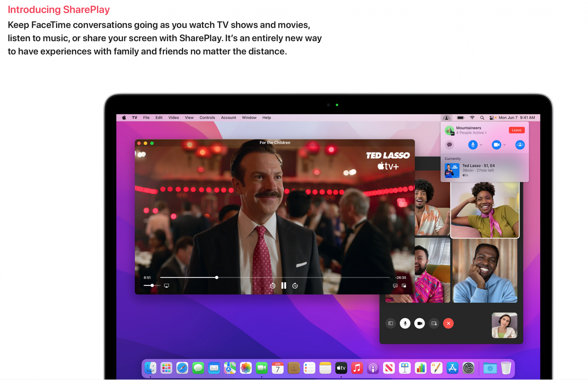Expand 4 People Active details
The width and height of the screenshot is (588, 380).
coord(472,133)
